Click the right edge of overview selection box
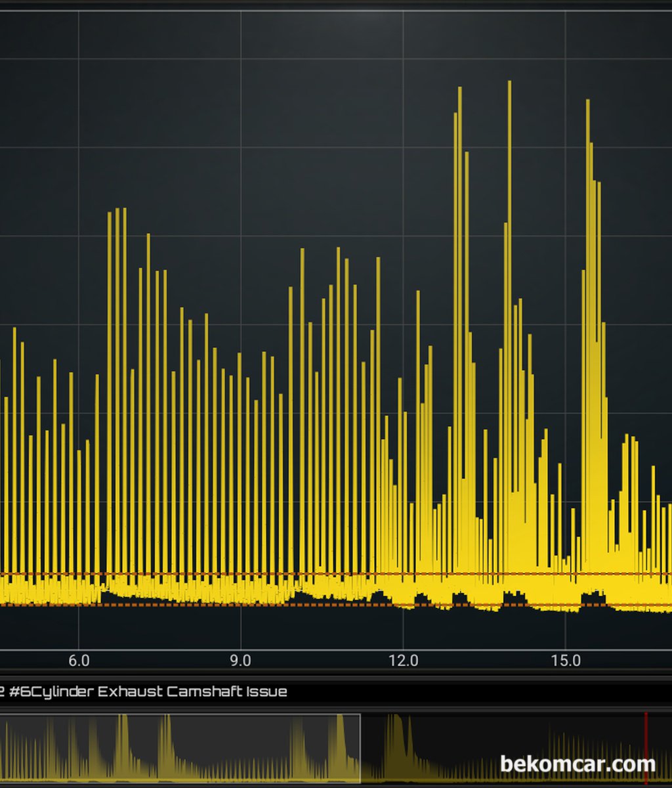This screenshot has width=672, height=788. tap(360, 749)
